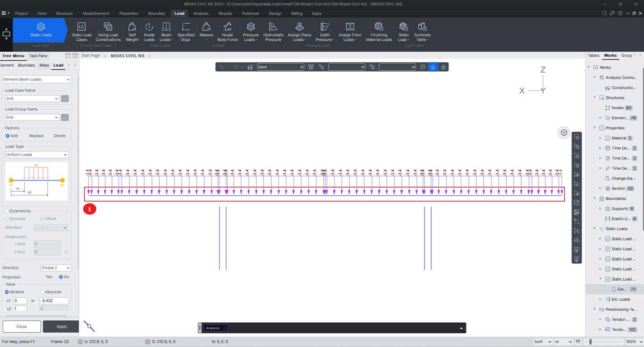
Task: Select the Replace option
Action: (26, 136)
